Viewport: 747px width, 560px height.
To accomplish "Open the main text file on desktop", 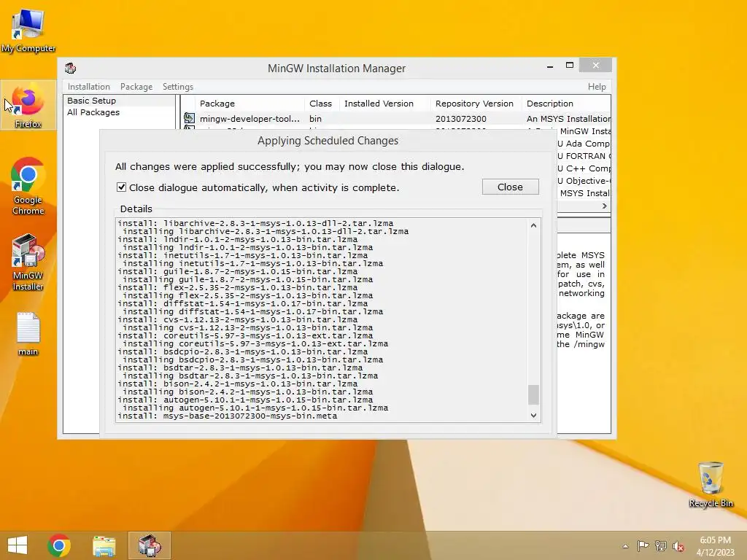I will (28, 334).
